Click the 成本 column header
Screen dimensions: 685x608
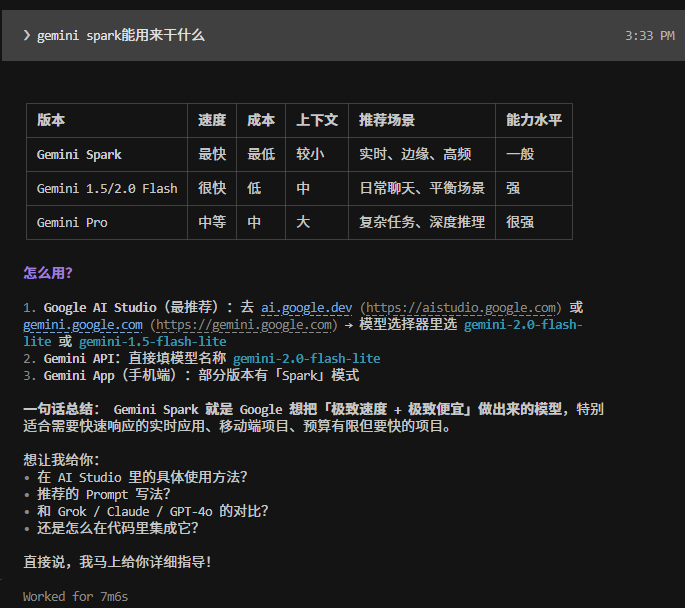tap(261, 120)
